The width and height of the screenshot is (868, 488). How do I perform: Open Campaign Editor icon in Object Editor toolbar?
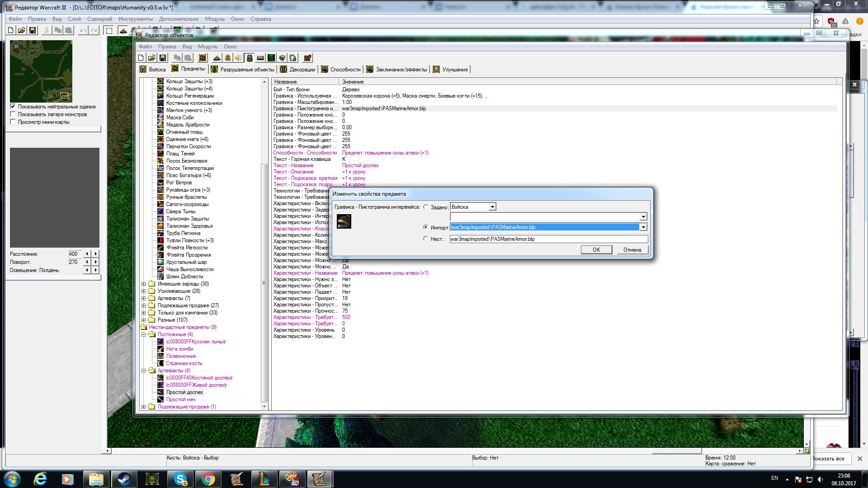click(260, 58)
